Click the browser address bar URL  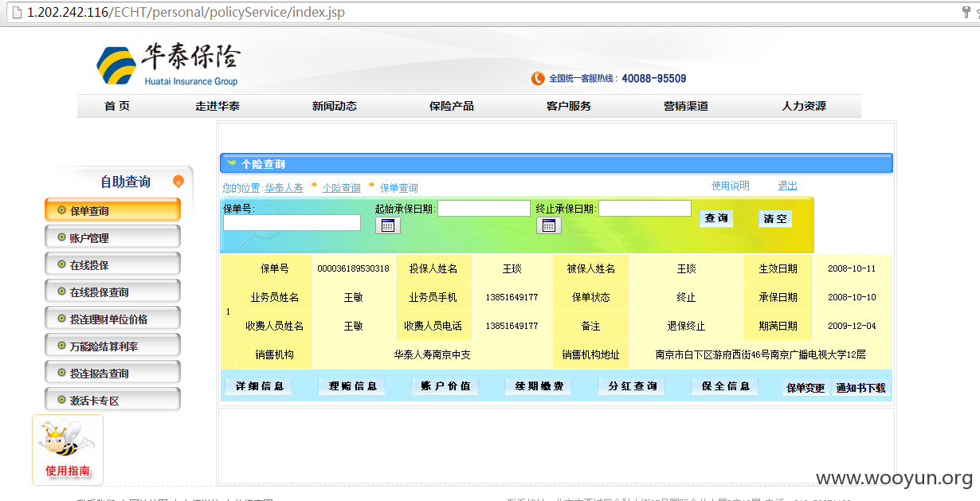(x=186, y=13)
